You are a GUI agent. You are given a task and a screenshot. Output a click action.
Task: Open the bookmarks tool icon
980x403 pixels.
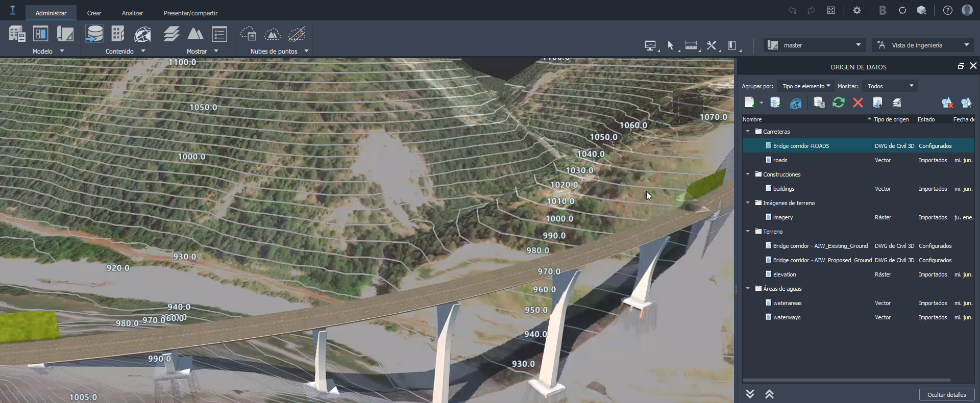732,45
